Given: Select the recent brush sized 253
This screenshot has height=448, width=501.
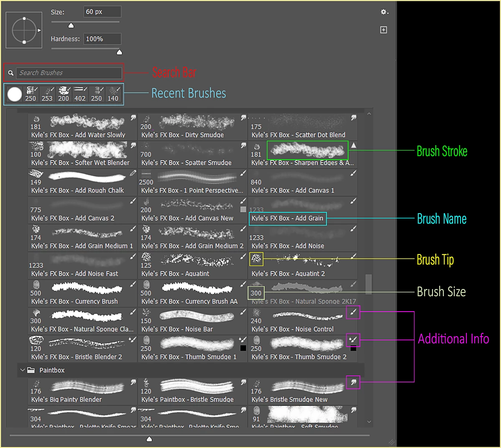Looking at the screenshot, I should point(47,94).
